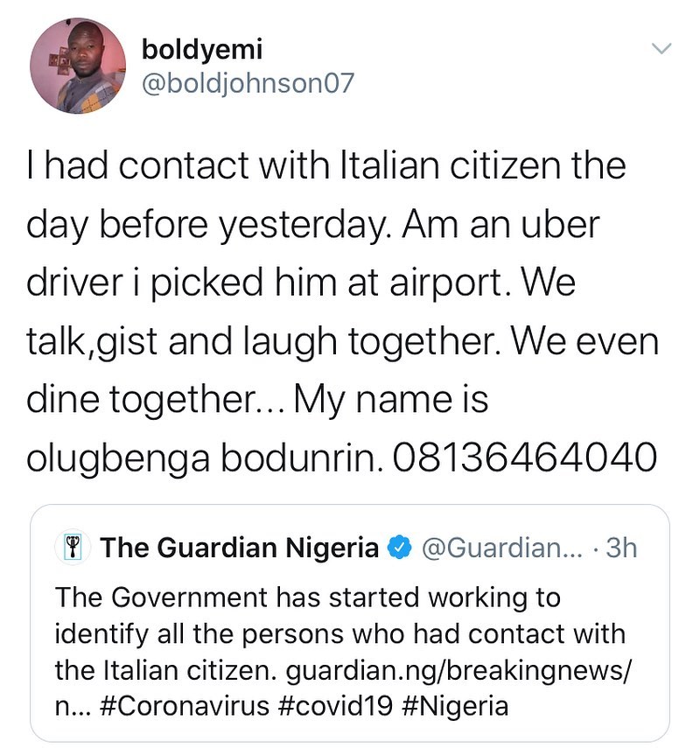This screenshot has width=700, height=748.
Task: Select the #Coronavirus hashtag
Action: point(173,704)
